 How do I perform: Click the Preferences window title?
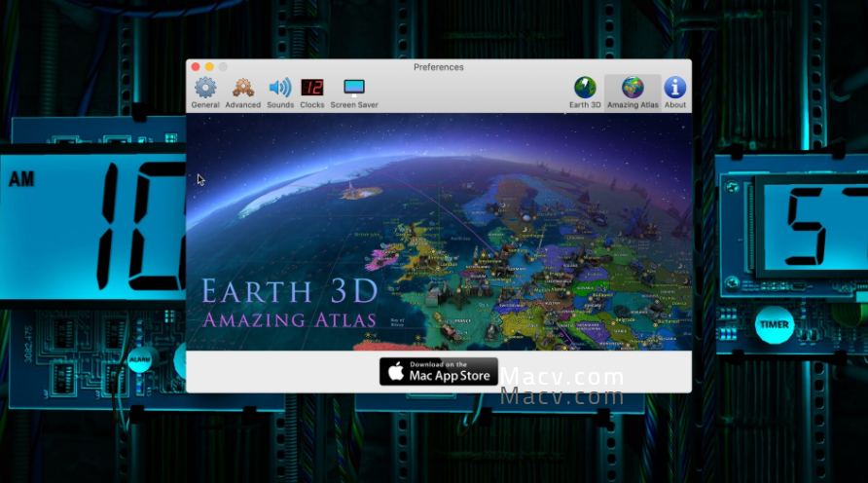click(x=439, y=67)
